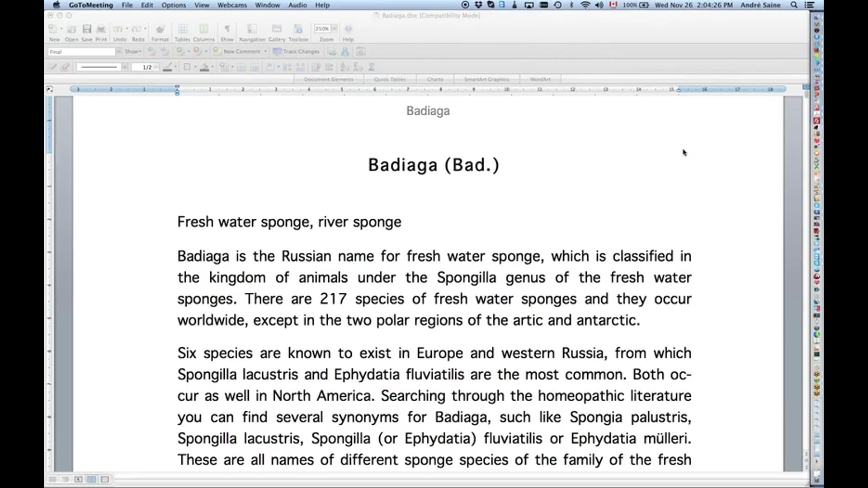Toggle Track Changes on
The width and height of the screenshot is (868, 488).
coord(297,52)
